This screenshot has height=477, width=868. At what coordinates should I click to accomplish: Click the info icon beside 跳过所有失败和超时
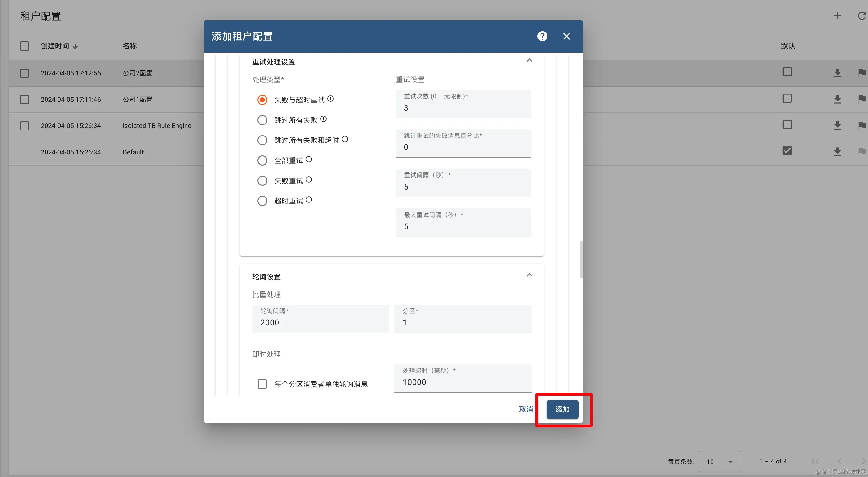pos(345,139)
